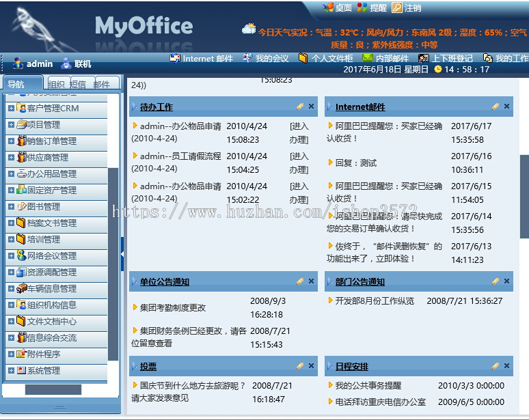Open 上下班登记 toolbar shortcut
The width and height of the screenshot is (529, 420).
click(x=446, y=58)
